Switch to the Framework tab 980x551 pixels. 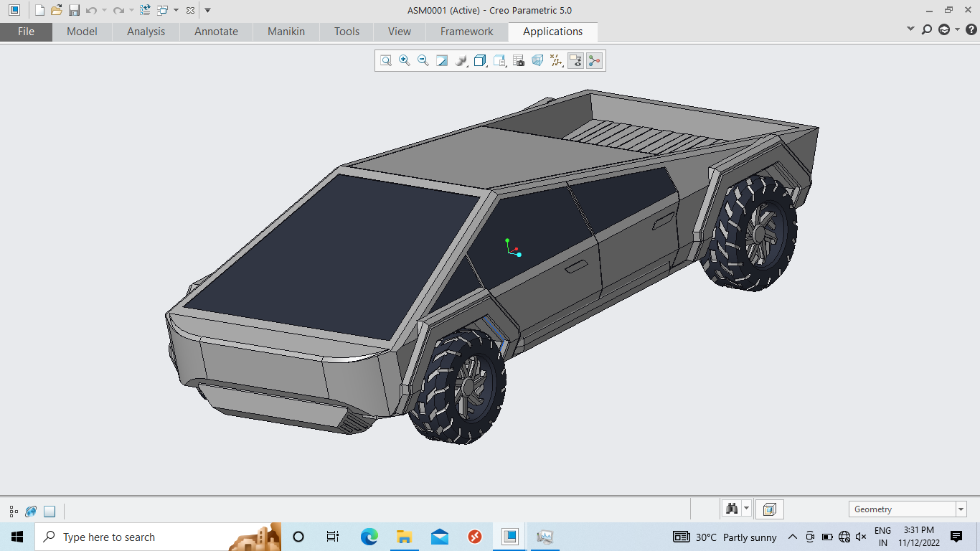pyautogui.click(x=467, y=32)
